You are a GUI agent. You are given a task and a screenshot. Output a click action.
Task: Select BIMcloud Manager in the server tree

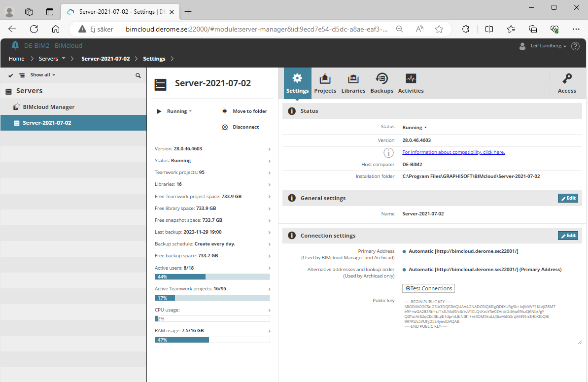click(x=48, y=107)
